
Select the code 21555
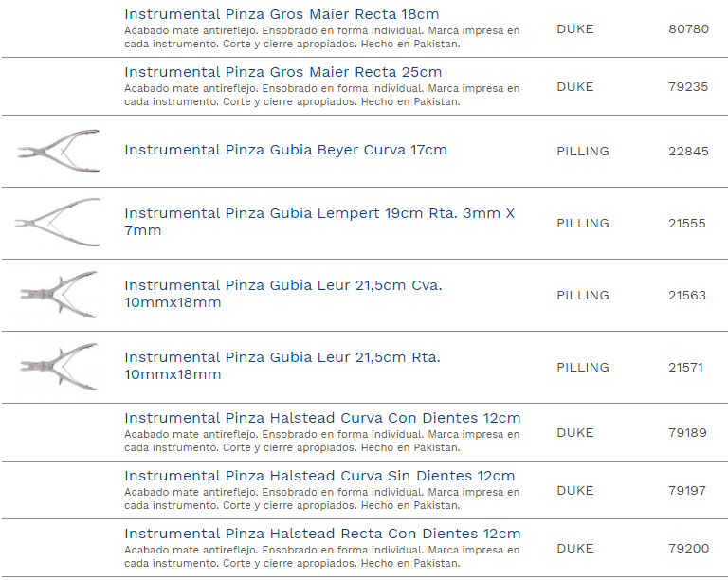coord(687,224)
